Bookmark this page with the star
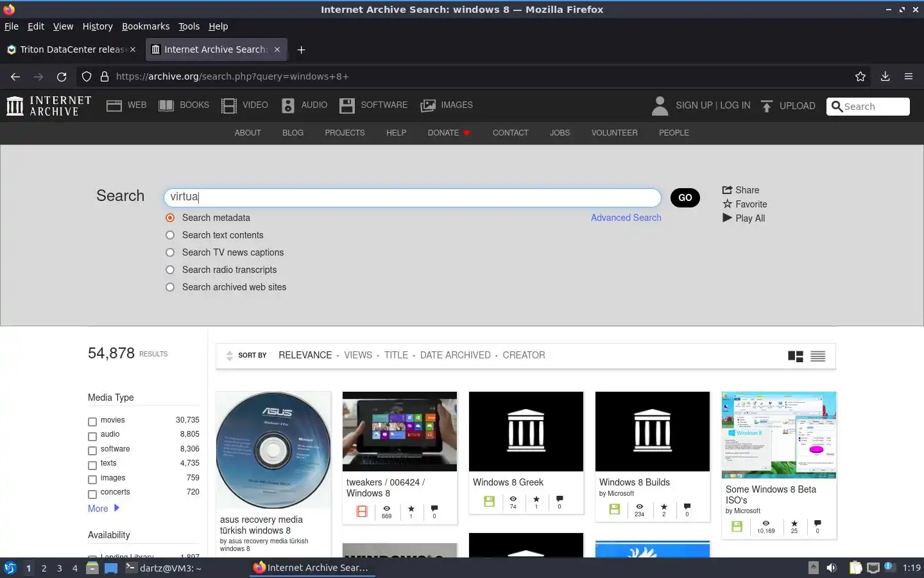 [x=860, y=76]
